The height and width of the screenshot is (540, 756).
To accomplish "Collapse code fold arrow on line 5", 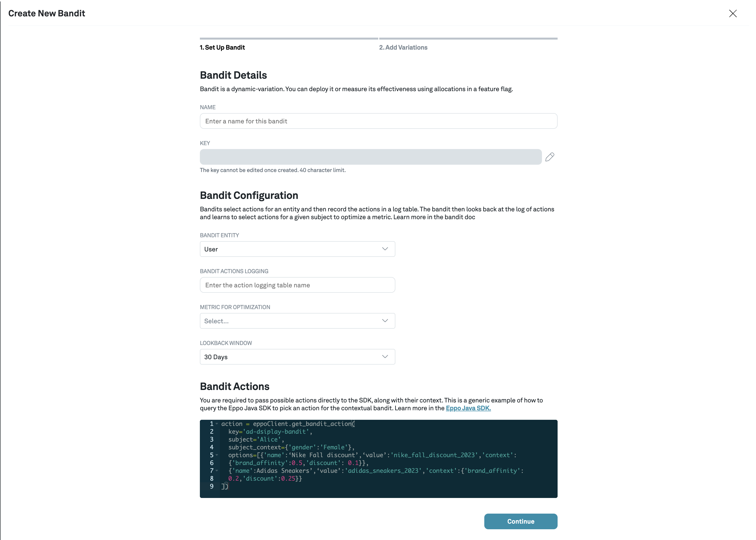I will point(217,455).
